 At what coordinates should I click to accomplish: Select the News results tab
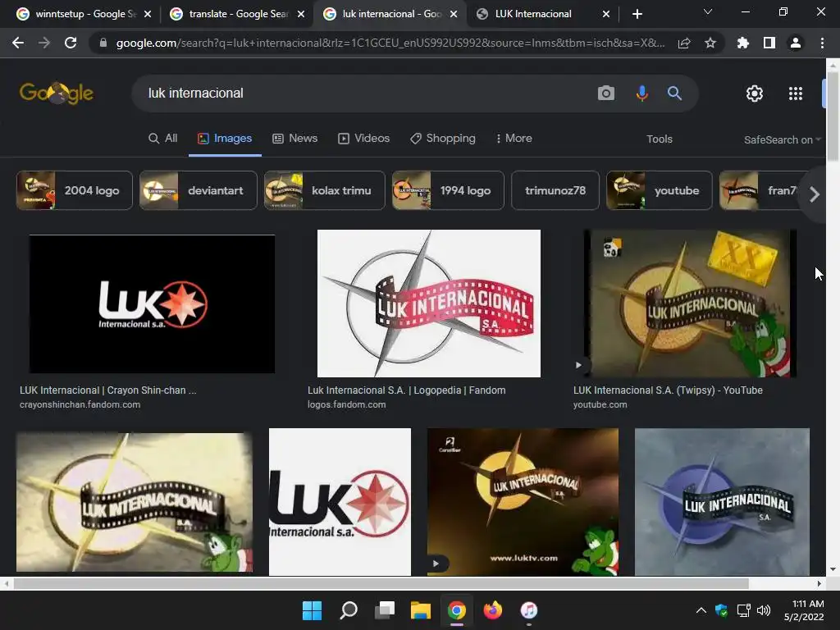tap(294, 138)
